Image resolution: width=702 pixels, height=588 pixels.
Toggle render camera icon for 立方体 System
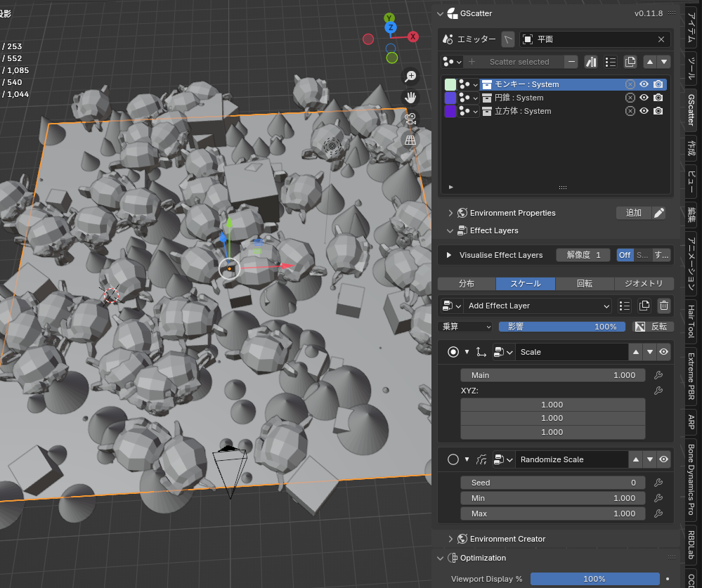point(658,111)
